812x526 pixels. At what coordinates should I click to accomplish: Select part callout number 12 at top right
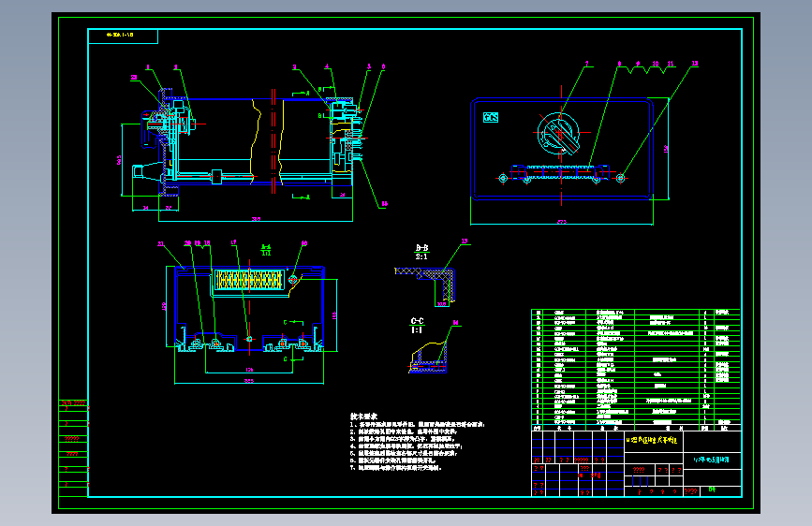[x=694, y=63]
